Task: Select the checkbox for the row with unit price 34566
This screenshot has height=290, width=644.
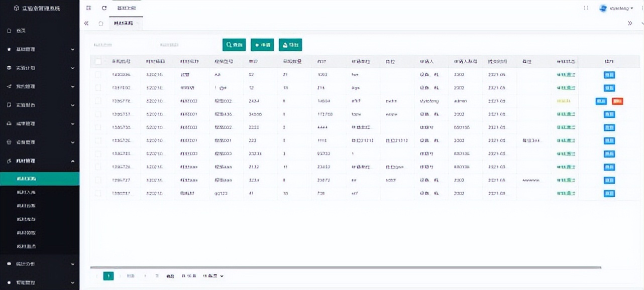Action: (98, 114)
